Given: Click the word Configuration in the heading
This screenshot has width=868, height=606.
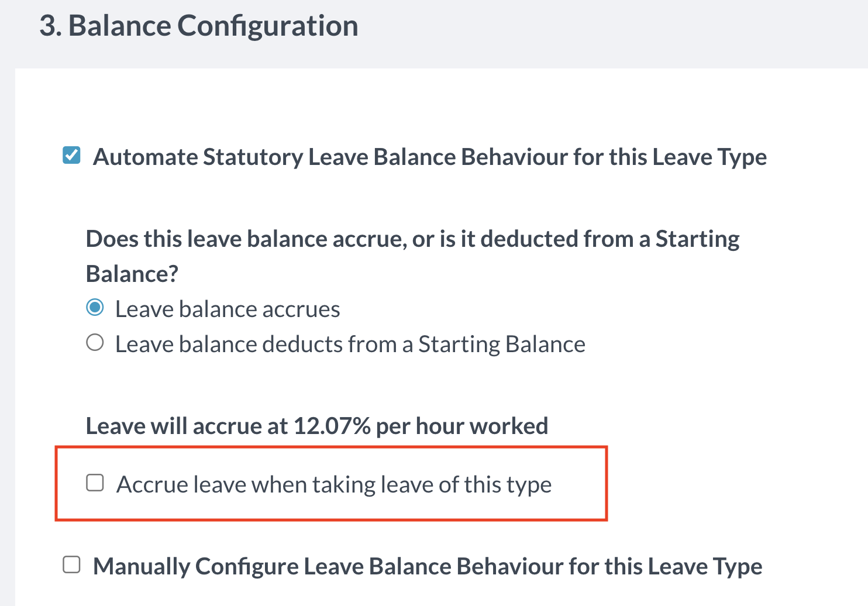Looking at the screenshot, I should point(267,26).
